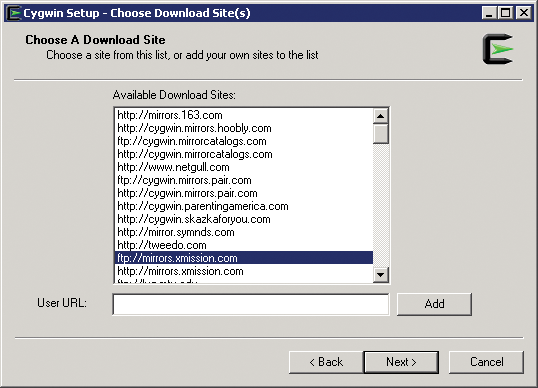Select http://cygwin.mirrorcatalogs.com site

click(244, 154)
